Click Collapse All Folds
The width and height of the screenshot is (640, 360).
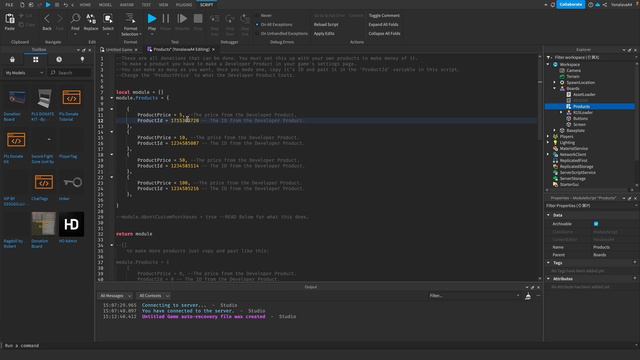pyautogui.click(x=384, y=33)
